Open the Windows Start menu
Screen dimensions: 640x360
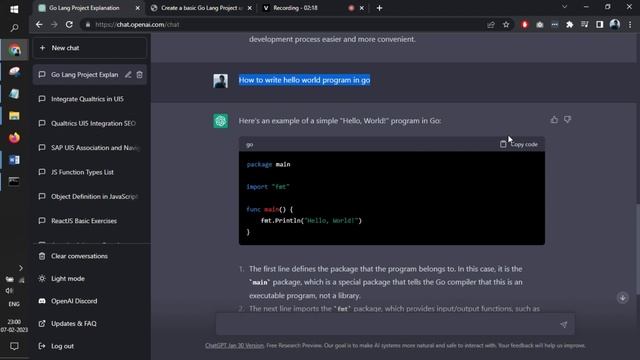[14, 9]
